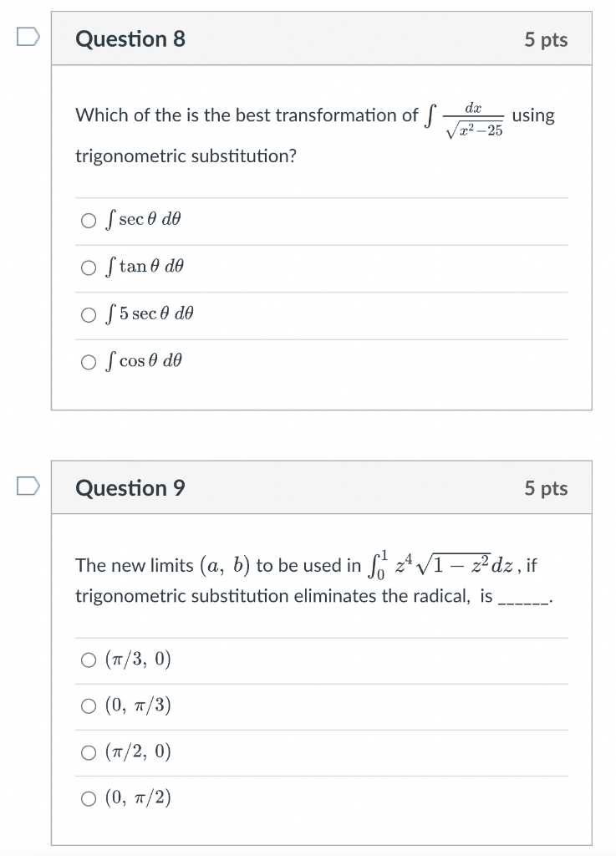Image resolution: width=616 pixels, height=856 pixels.
Task: Click the Question 9 heading
Action: [130, 488]
